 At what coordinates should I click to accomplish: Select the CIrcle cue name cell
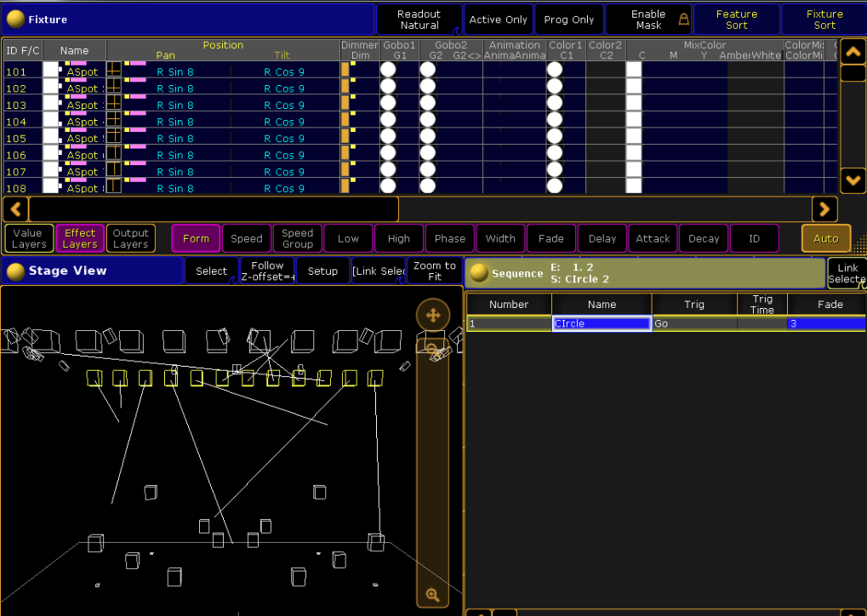(x=601, y=324)
